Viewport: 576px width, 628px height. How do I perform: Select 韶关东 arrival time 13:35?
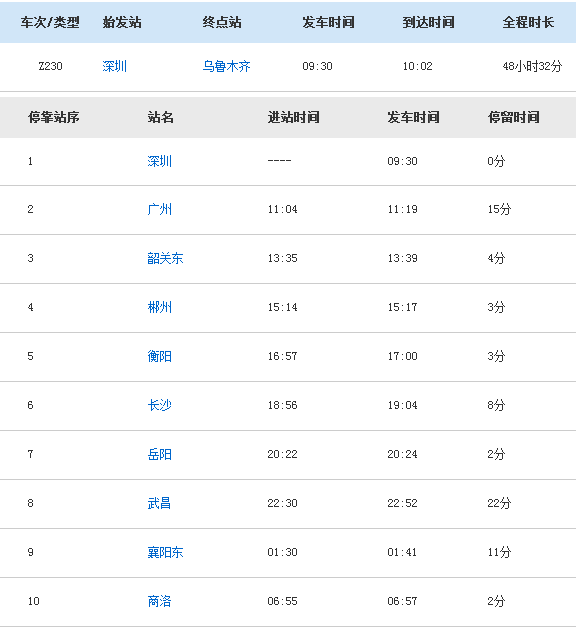(x=282, y=258)
